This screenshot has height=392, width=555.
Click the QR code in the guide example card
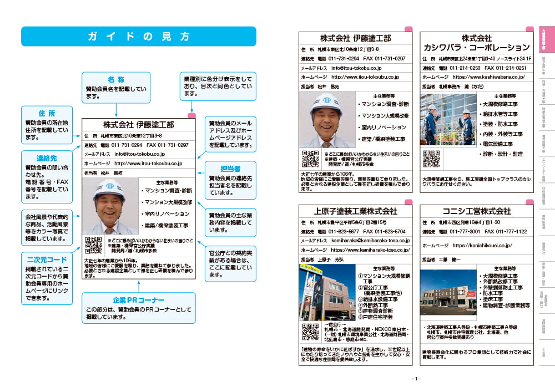point(93,245)
